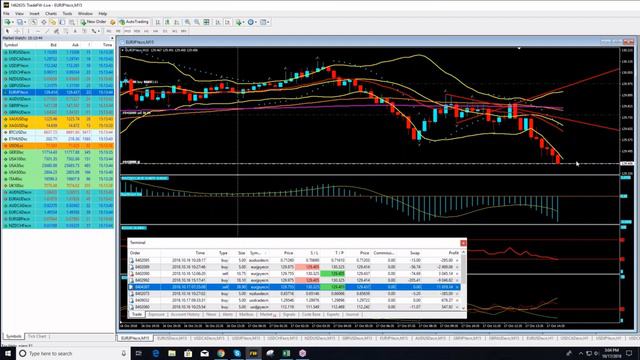Switch timeframe to M30
Screen dimensions: 640x360
136,31
